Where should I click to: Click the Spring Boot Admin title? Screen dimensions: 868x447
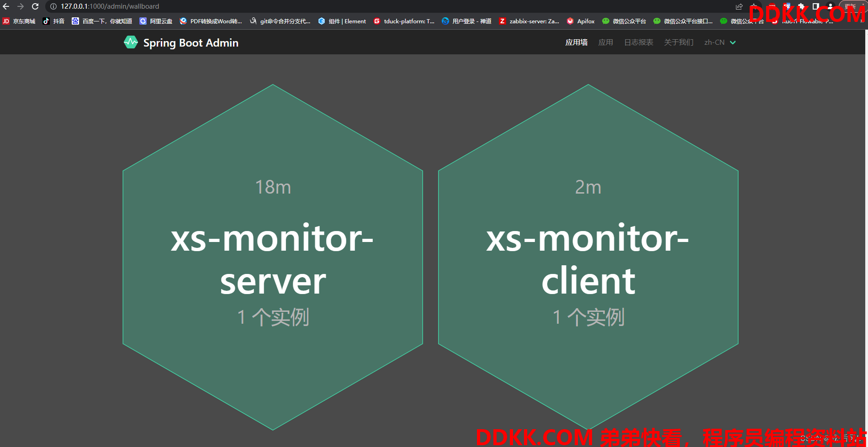pyautogui.click(x=191, y=42)
